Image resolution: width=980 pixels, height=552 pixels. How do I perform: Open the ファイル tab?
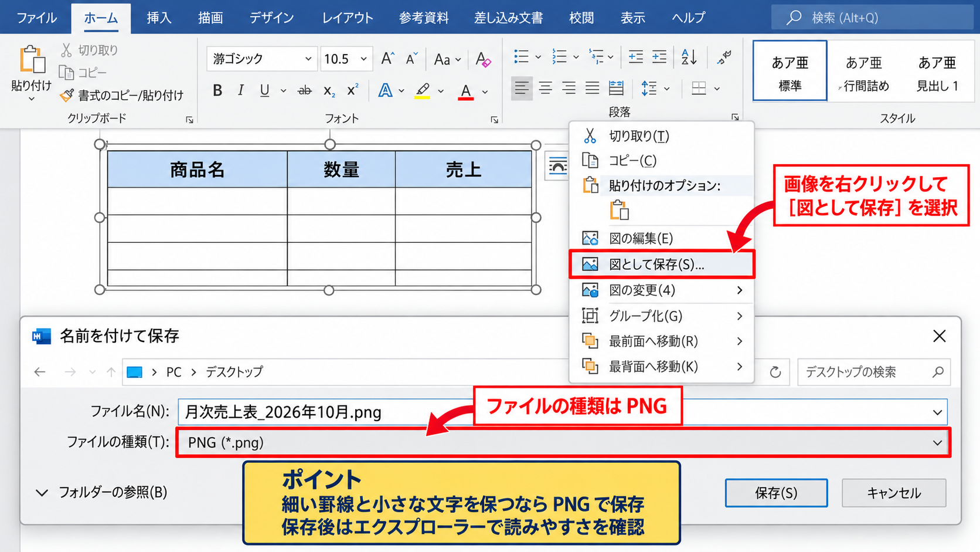tap(36, 18)
